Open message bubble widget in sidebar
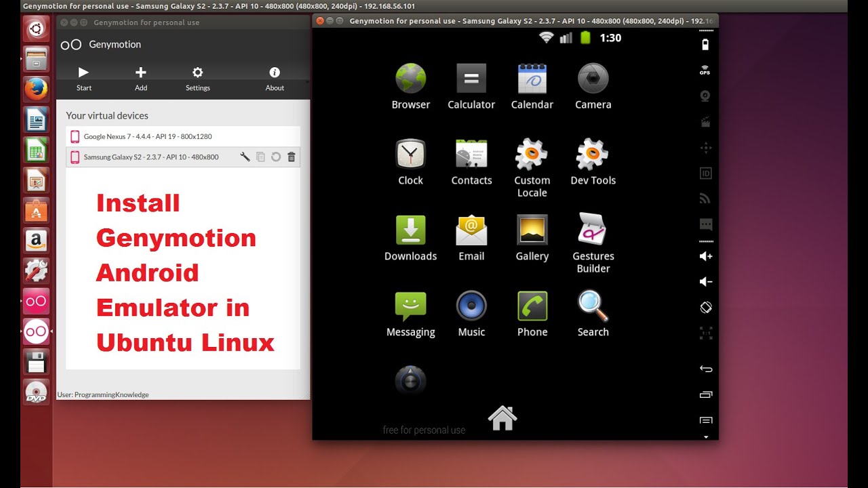 pyautogui.click(x=705, y=224)
